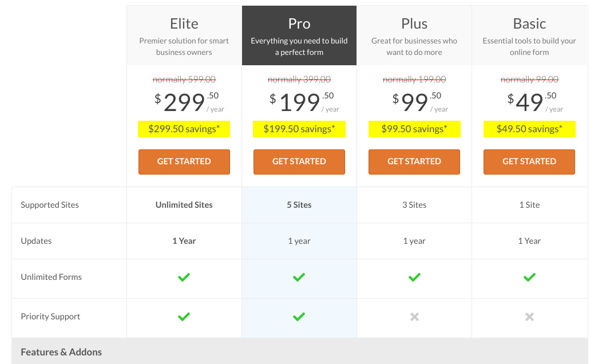Click the $299.50 savings yellow badge

pos(184,129)
